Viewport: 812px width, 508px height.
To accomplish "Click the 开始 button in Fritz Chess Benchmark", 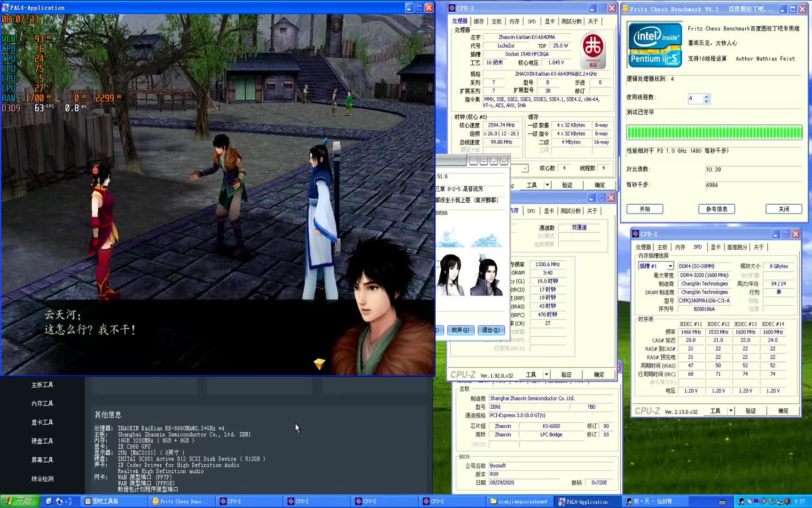I will [644, 209].
